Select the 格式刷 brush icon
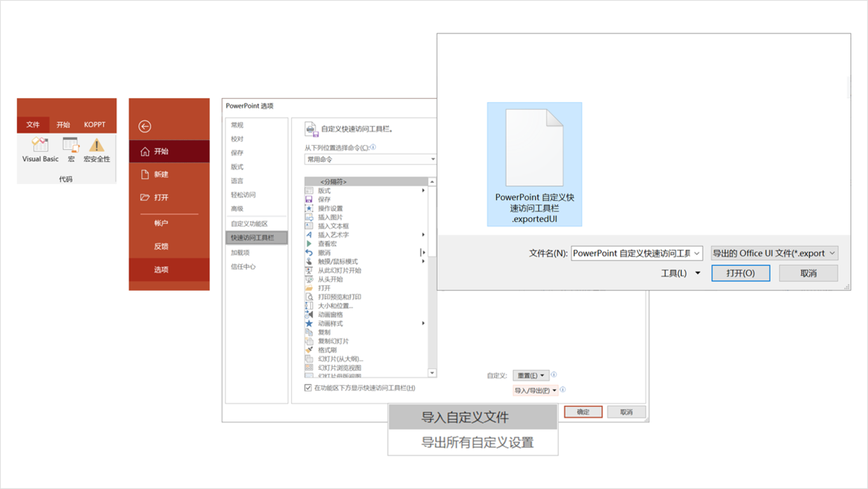Image resolution: width=868 pixels, height=489 pixels. tap(309, 350)
